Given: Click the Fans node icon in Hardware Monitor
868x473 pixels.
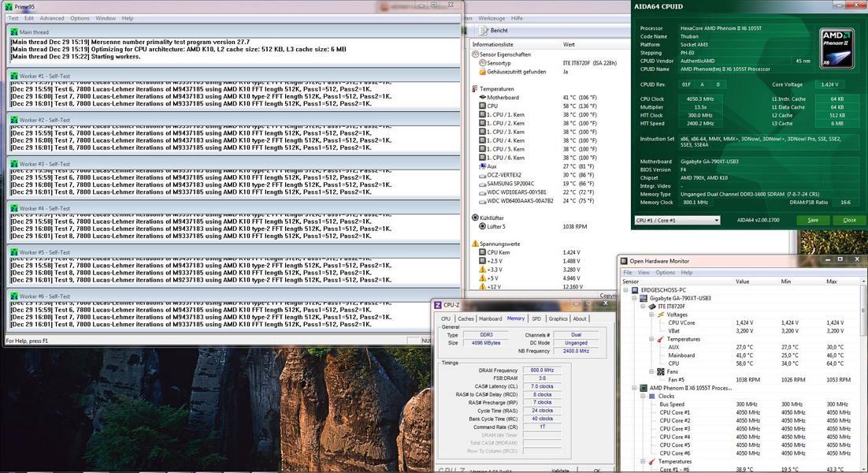Looking at the screenshot, I should [x=660, y=371].
